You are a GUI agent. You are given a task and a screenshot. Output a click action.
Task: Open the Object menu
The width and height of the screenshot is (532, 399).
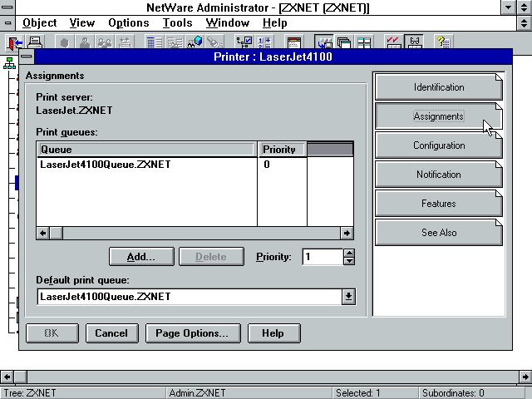coord(40,23)
